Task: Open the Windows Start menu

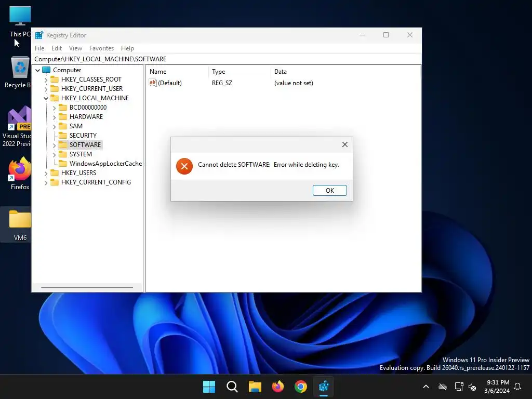Action: click(x=209, y=387)
